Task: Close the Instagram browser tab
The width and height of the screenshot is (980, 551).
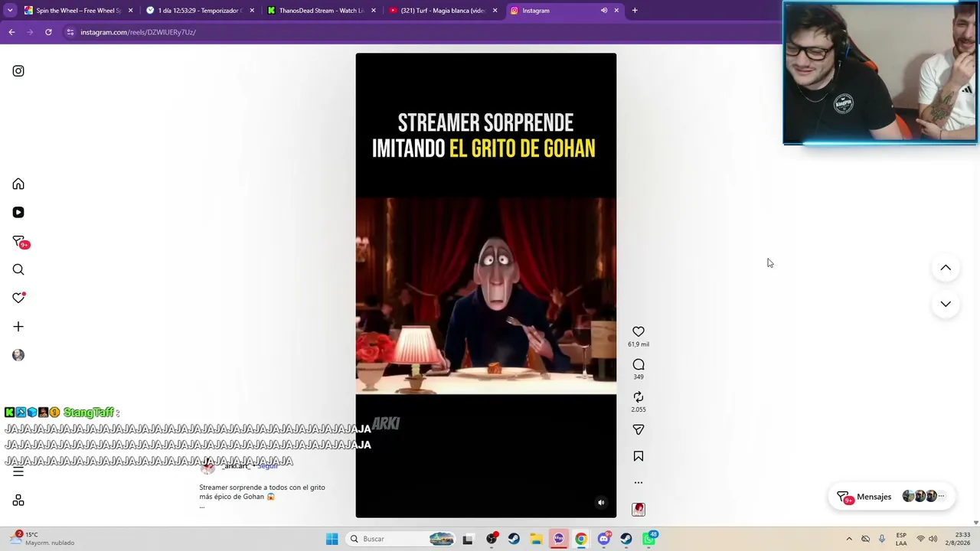Action: pyautogui.click(x=616, y=11)
